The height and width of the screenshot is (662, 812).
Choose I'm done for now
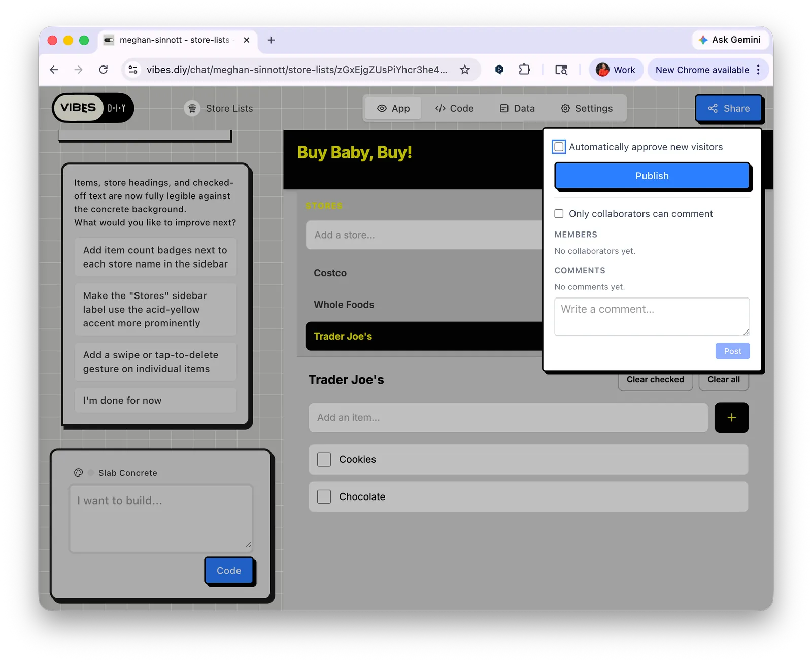155,401
